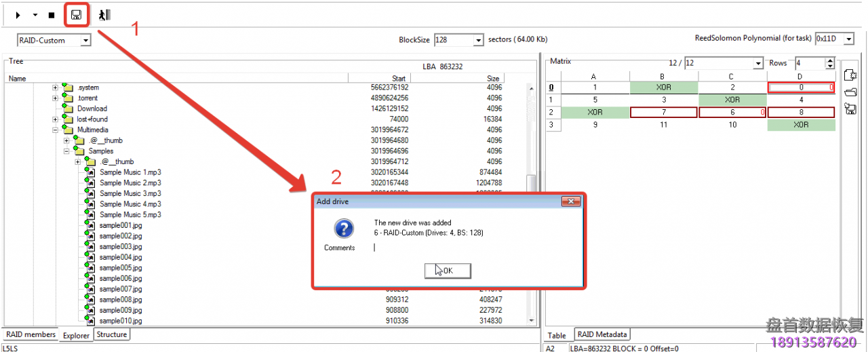Switch to the Structure tab
Image resolution: width=868 pixels, height=352 pixels.
[111, 334]
